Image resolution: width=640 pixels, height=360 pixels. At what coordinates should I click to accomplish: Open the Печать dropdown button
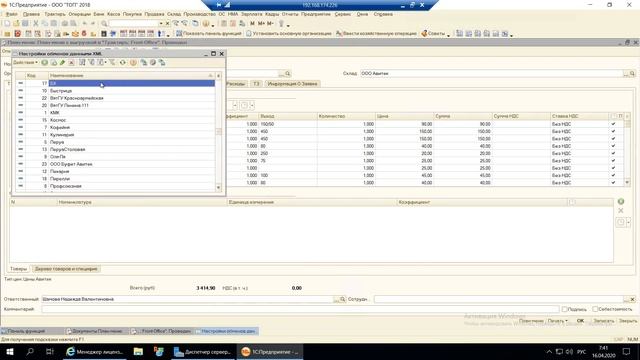point(558,321)
